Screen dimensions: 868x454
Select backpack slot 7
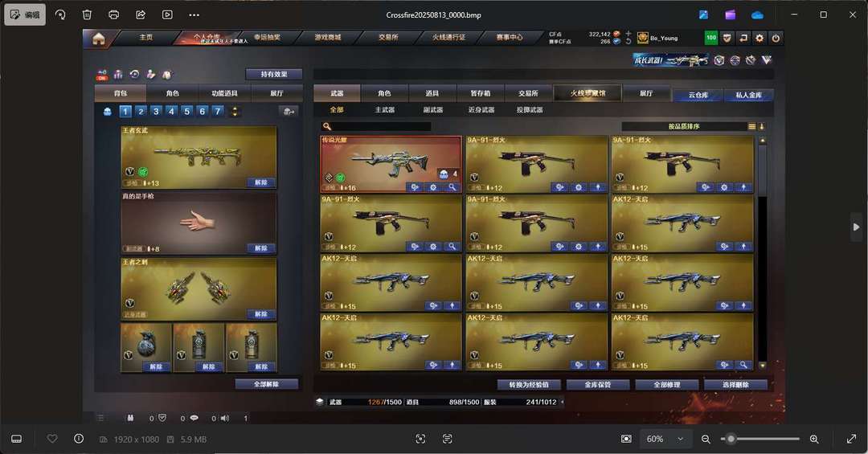click(218, 111)
